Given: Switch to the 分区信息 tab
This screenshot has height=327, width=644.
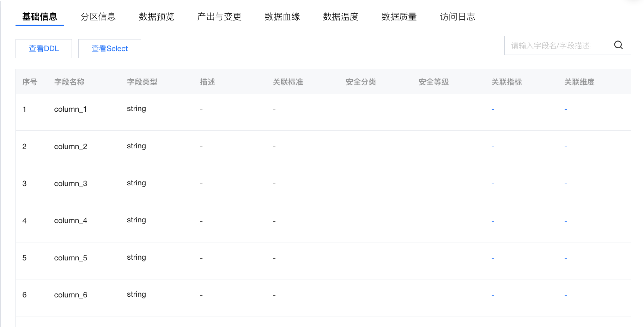Looking at the screenshot, I should [x=98, y=17].
